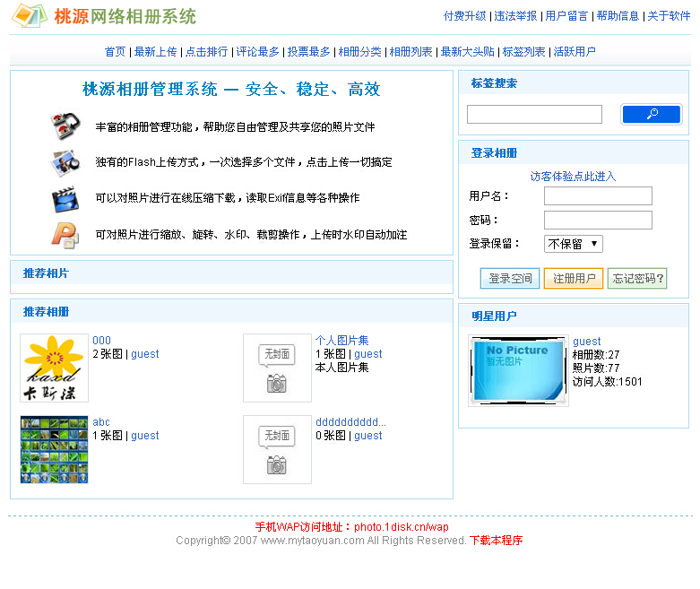Open the abc album green thumbnail
The height and width of the screenshot is (589, 700).
pyautogui.click(x=54, y=450)
